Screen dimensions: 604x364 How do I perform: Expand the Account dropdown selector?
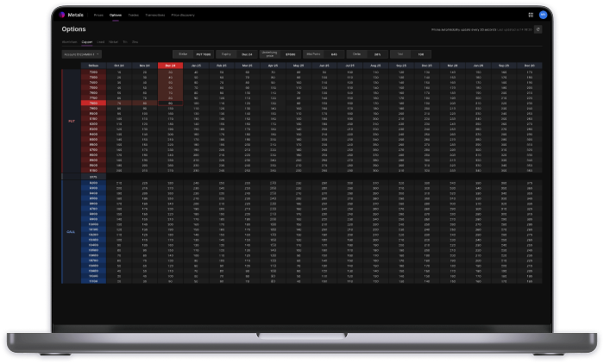(x=80, y=53)
